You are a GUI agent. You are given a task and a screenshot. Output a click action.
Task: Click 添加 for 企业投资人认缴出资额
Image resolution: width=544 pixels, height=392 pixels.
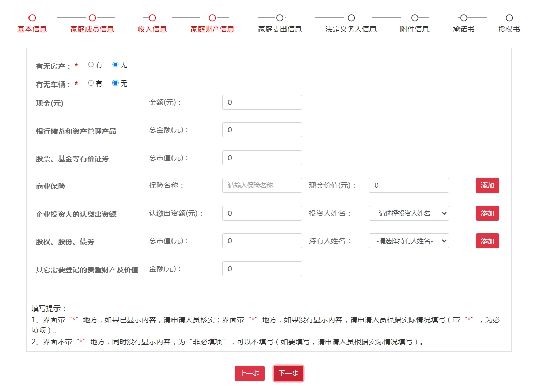tap(487, 213)
